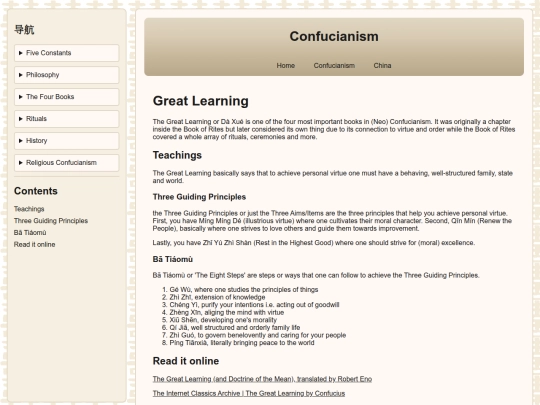
Task: Click the Confucianism site title banner
Action: tap(334, 37)
